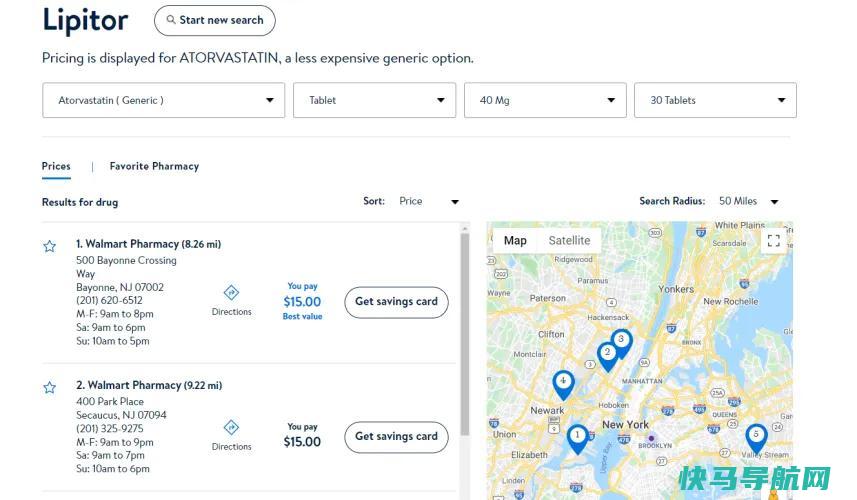This screenshot has width=857, height=500.
Task: Click map pin number 4
Action: pos(563,384)
